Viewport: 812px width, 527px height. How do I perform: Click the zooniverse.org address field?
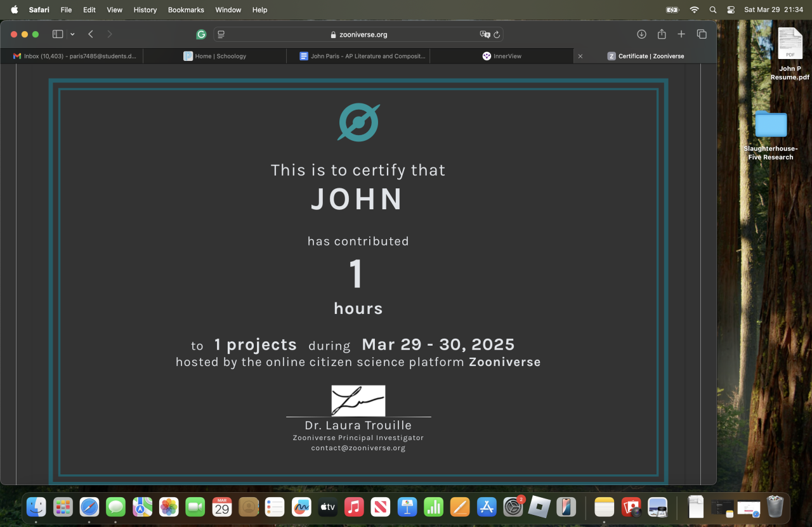358,34
